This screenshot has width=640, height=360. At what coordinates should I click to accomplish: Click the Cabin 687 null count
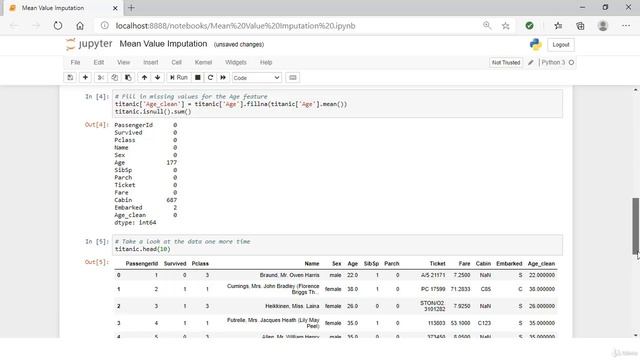click(x=171, y=200)
